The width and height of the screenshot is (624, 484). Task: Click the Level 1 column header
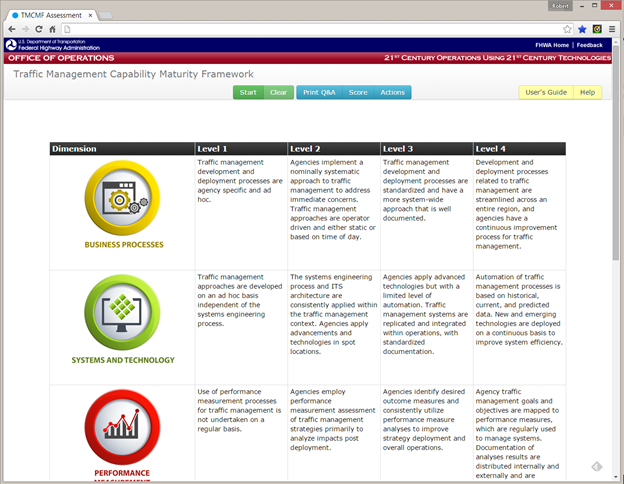[241, 148]
